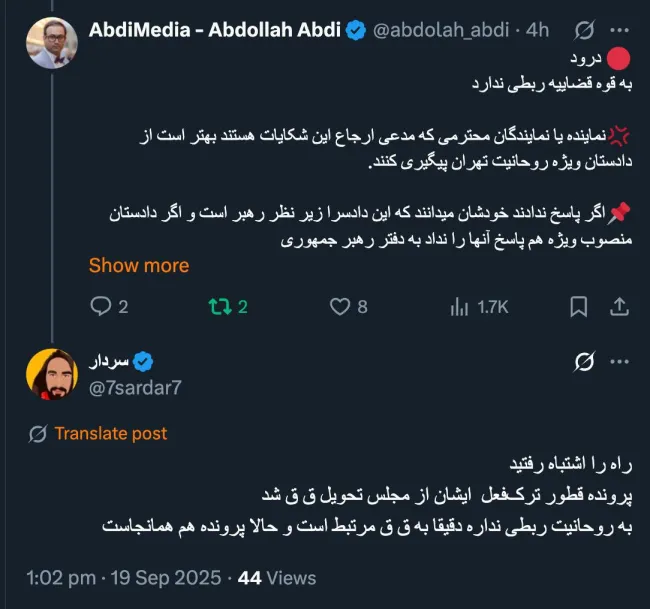Click the verified badge beside سردار

pyautogui.click(x=143, y=361)
